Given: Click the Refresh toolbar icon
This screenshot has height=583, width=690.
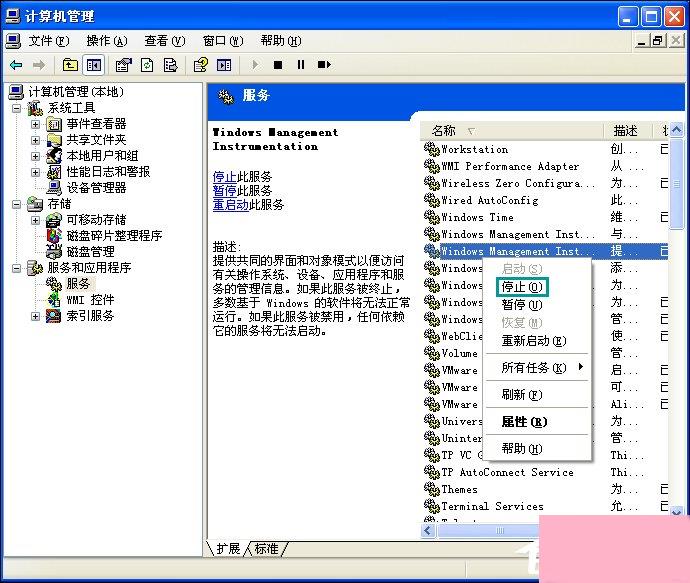Looking at the screenshot, I should [x=147, y=65].
